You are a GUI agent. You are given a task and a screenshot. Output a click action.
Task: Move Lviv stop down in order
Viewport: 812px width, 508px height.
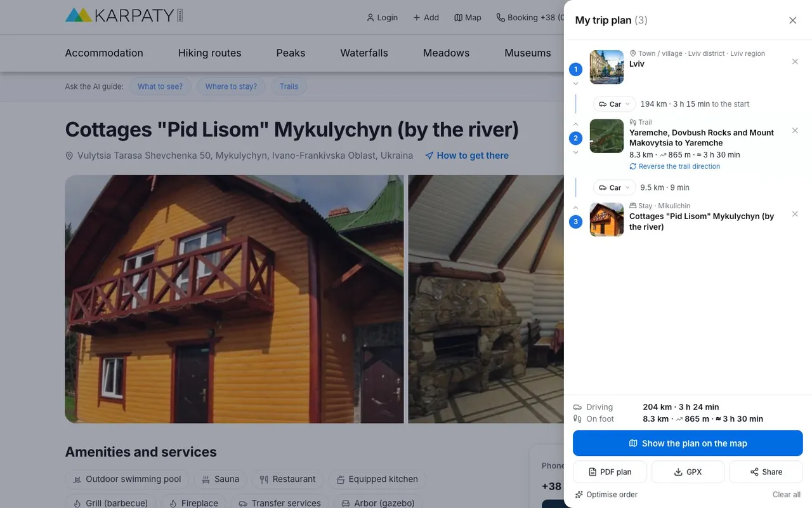click(x=575, y=84)
